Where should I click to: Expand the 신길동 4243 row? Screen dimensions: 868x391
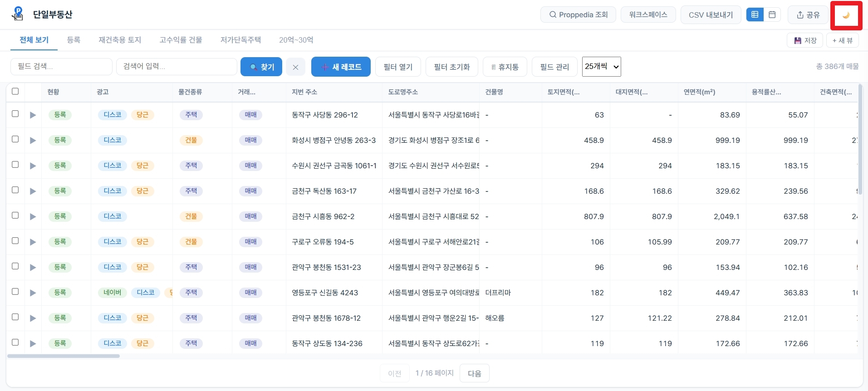33,293
